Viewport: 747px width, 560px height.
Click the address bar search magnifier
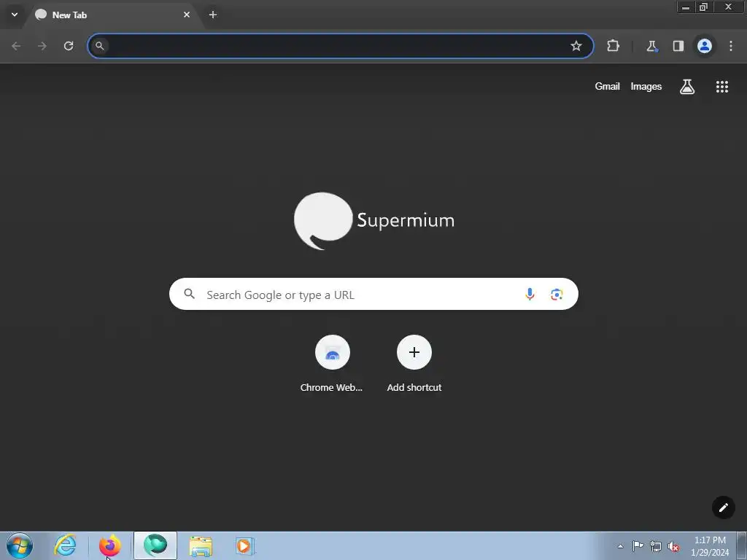point(99,46)
